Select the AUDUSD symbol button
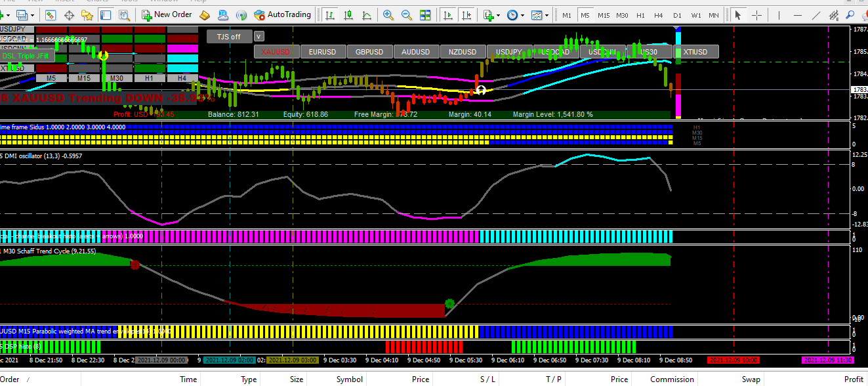 tap(416, 52)
